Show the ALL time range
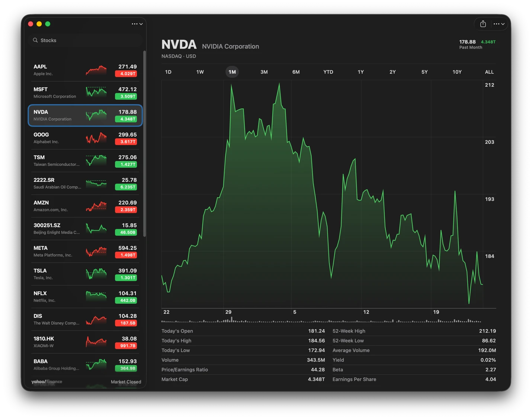Viewport: 532px width, 419px height. [489, 72]
